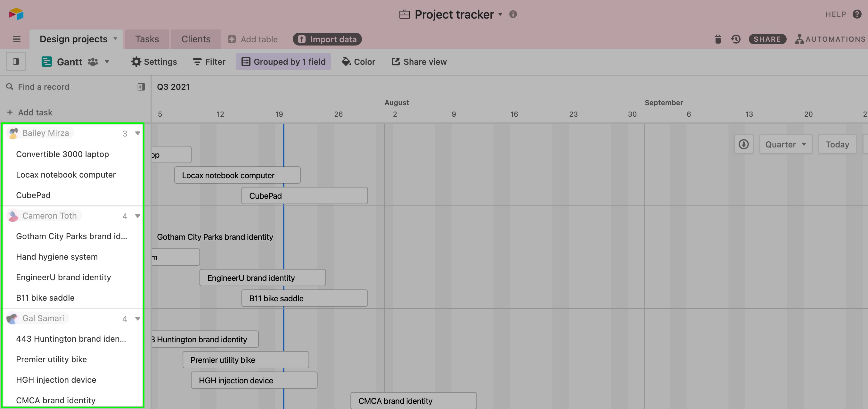868x409 pixels.
Task: Click the sidebar toggle icon
Action: pyautogui.click(x=15, y=61)
